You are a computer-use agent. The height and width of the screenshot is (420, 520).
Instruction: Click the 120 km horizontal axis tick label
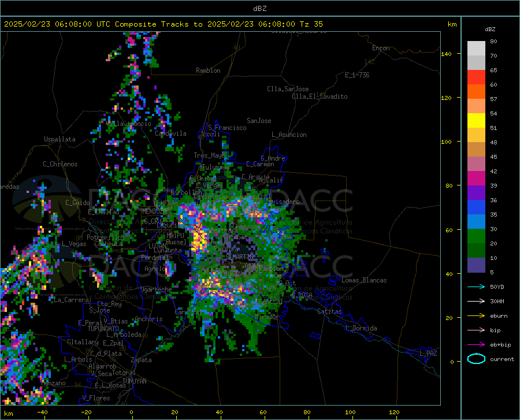coord(394,412)
